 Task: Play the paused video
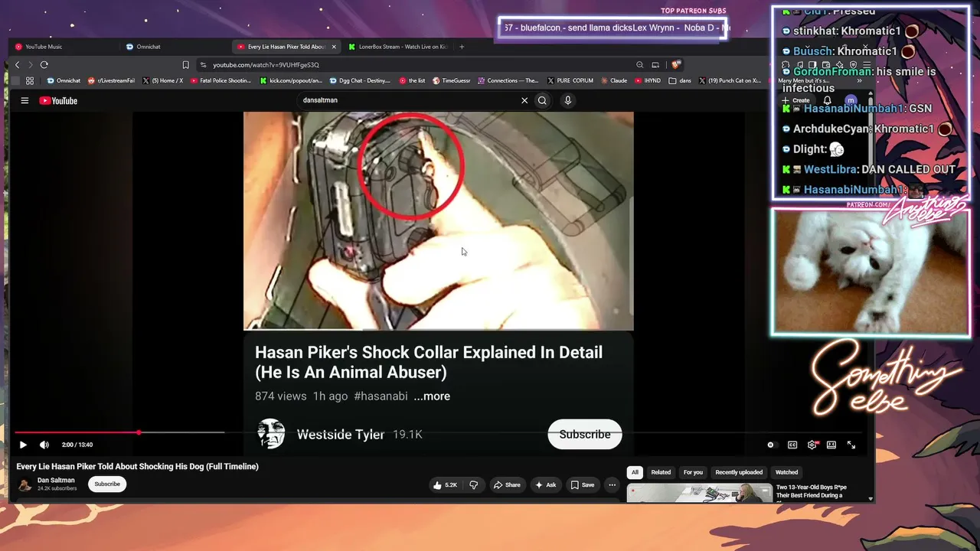[x=23, y=445]
